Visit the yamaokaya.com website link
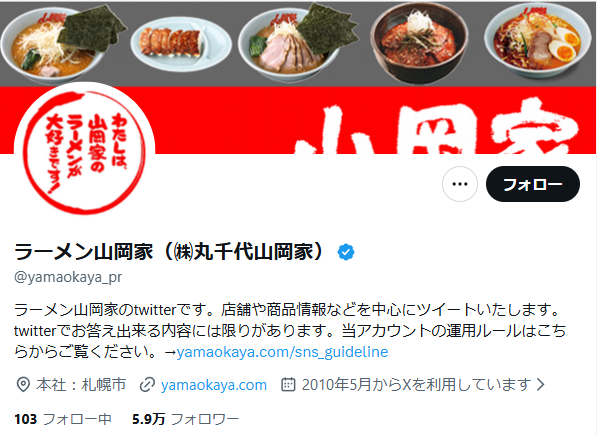This screenshot has height=436, width=597. (x=214, y=385)
